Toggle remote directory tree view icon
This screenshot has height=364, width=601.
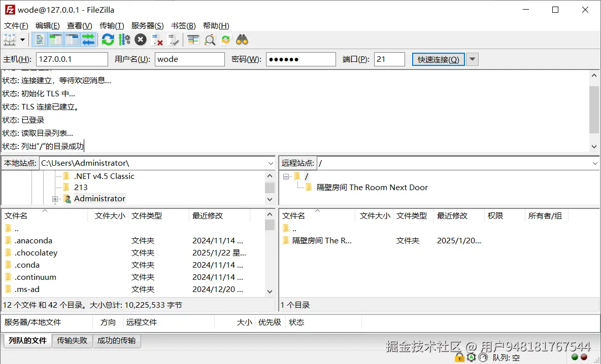point(72,40)
